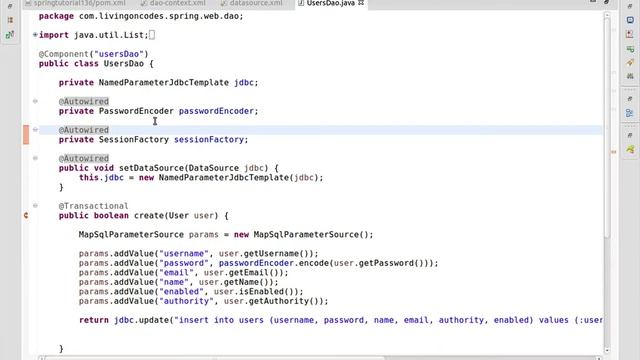Open the orange hierarchy view icon in the left trim
Viewport: 640px width, 360px height.
coord(10,20)
